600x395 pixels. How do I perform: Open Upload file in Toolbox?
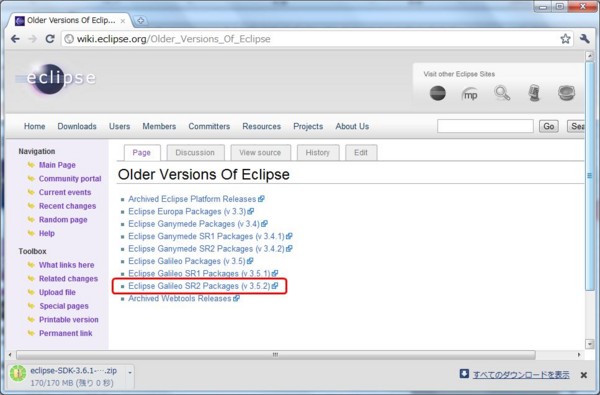pyautogui.click(x=57, y=292)
